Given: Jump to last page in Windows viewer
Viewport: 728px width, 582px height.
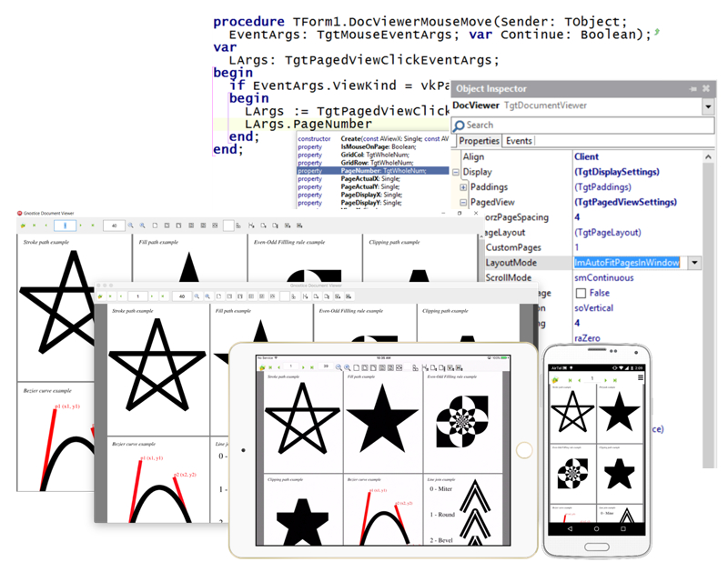Looking at the screenshot, I should pos(93,226).
